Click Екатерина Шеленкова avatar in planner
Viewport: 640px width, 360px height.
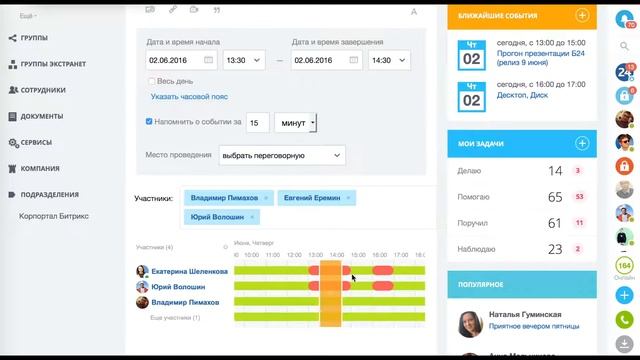click(142, 271)
